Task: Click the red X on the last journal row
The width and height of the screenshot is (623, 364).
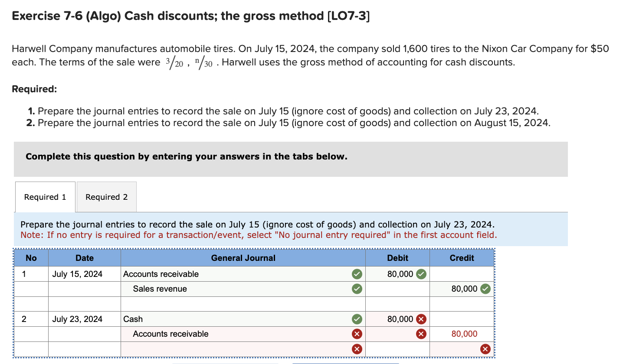Action: [x=357, y=349]
